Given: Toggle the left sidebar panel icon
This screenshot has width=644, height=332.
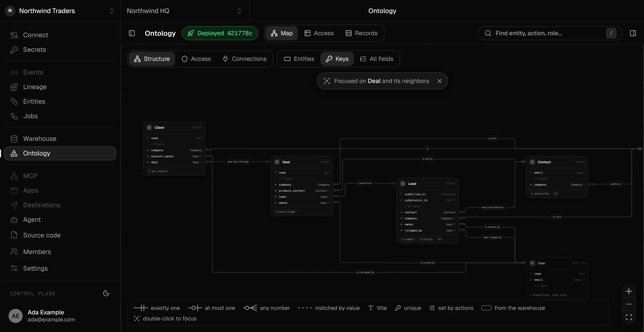Looking at the screenshot, I should tap(132, 33).
